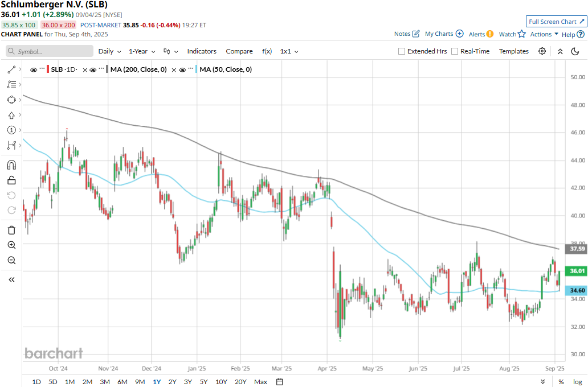
Task: Toggle magnet snap mode
Action: click(11, 165)
